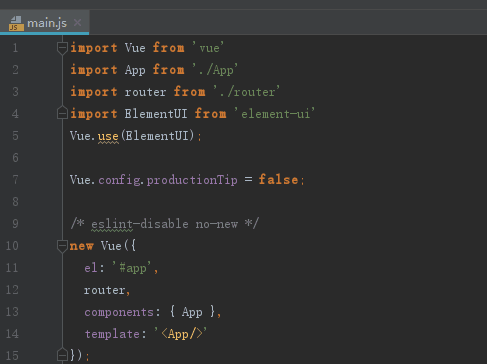Click the 'components' property on line 13
Viewport: 487px width, 364px height.
tap(119, 312)
